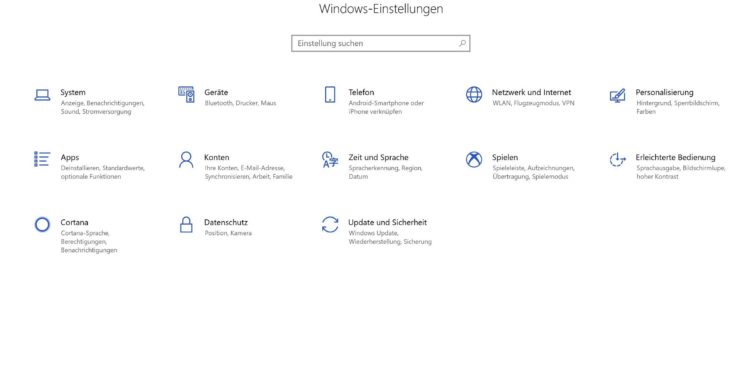Go to the Cortana title
This screenshot has width=750, height=375.
[x=74, y=222]
